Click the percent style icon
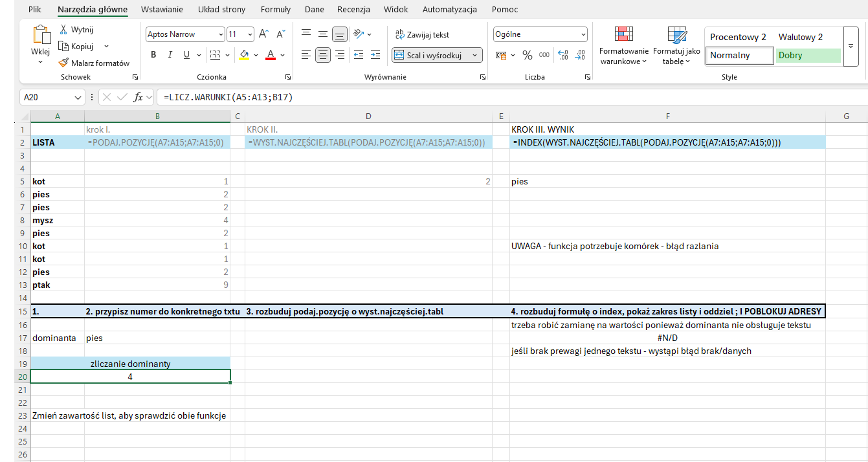Viewport: 868px width, 462px height. 527,56
